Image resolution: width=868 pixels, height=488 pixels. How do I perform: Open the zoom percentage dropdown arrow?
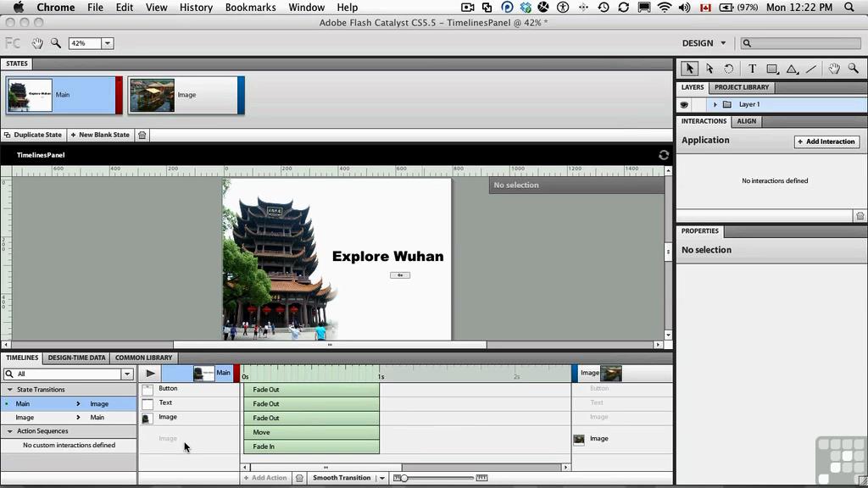coord(108,43)
